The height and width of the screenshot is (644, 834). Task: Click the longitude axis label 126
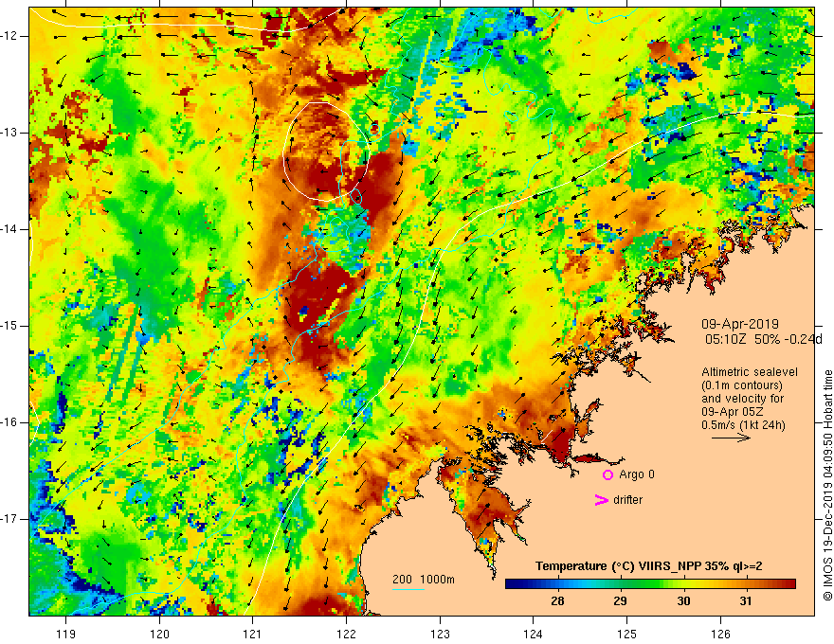tap(720, 634)
